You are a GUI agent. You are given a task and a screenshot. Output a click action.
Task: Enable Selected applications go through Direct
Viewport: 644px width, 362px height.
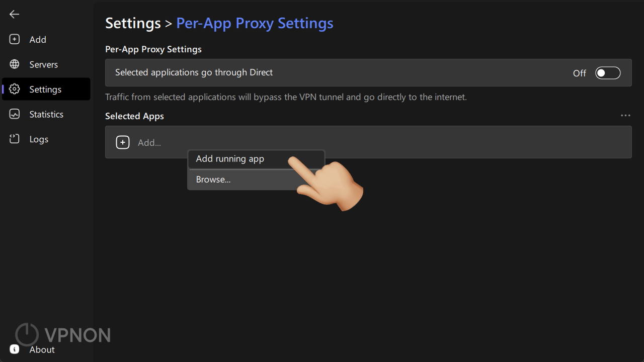click(x=194, y=72)
